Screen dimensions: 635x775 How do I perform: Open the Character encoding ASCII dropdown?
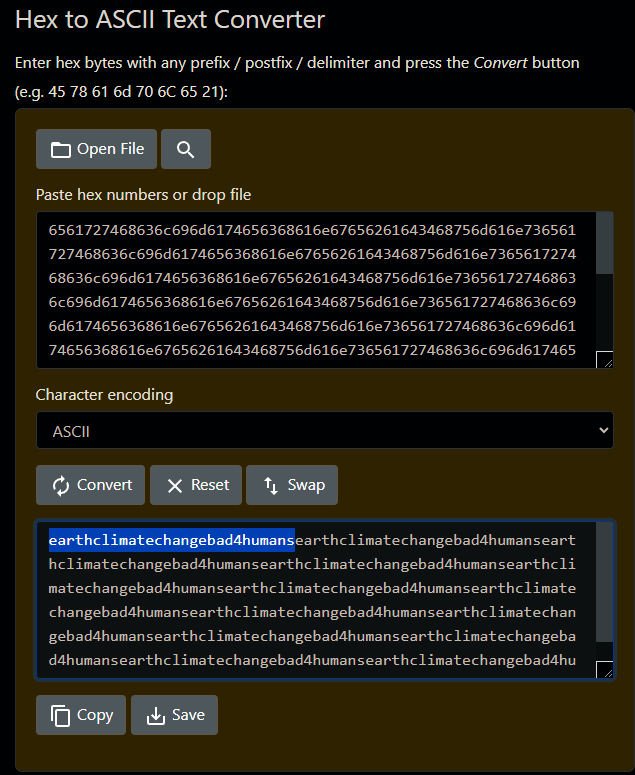(324, 430)
